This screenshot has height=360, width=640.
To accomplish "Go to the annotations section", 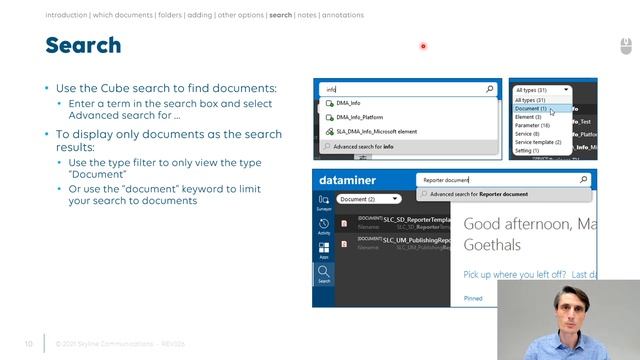I will pyautogui.click(x=343, y=15).
